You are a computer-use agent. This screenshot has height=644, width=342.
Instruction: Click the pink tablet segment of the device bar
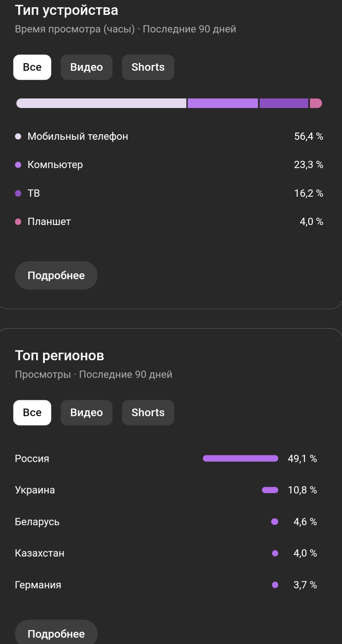click(x=316, y=103)
